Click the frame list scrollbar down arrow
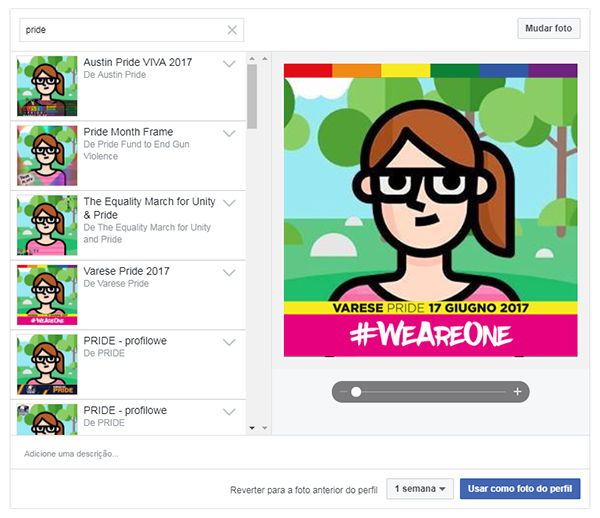 tap(252, 428)
